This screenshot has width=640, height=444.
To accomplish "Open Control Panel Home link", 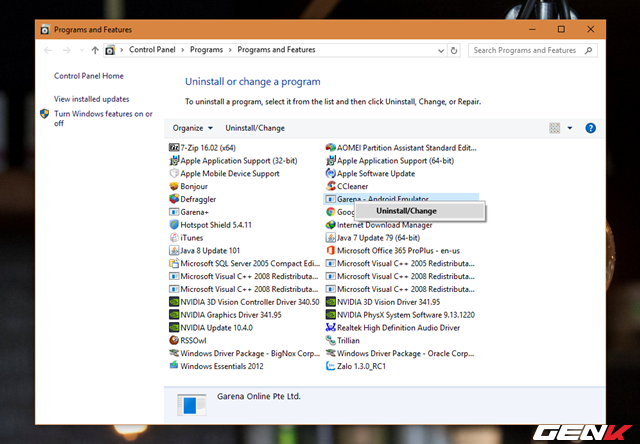I will pos(89,76).
